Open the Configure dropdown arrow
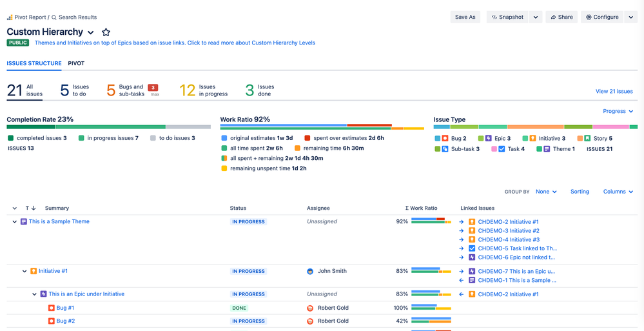Viewport: 644px width, 331px height. [x=631, y=17]
